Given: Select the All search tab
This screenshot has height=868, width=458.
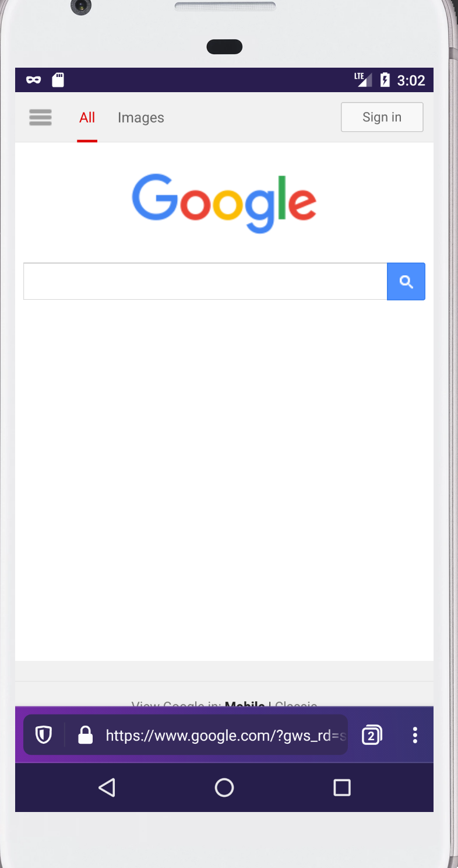Looking at the screenshot, I should tap(87, 118).
